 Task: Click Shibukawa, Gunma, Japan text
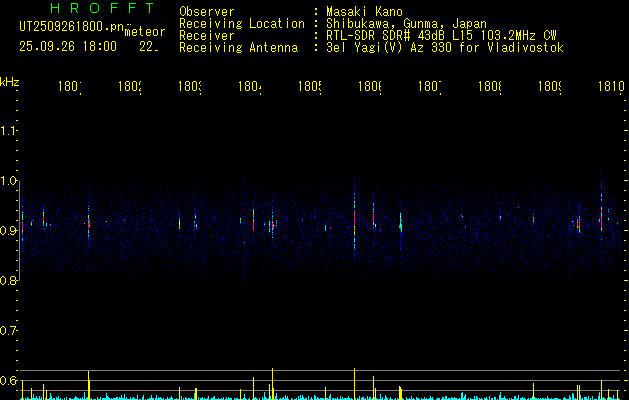406,24
